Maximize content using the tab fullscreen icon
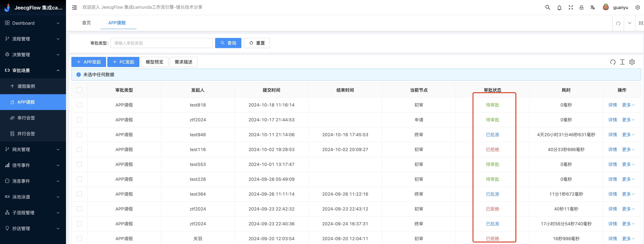 tap(641, 23)
